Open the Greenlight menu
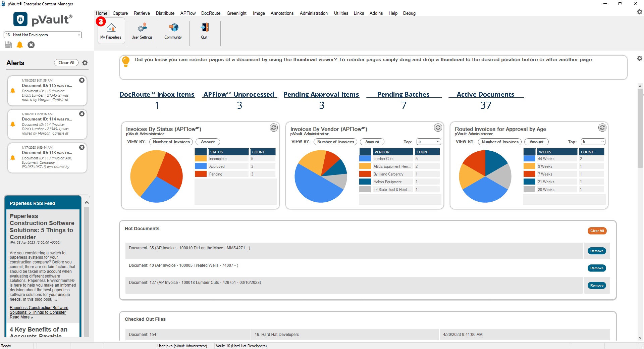The image size is (644, 349). 236,13
